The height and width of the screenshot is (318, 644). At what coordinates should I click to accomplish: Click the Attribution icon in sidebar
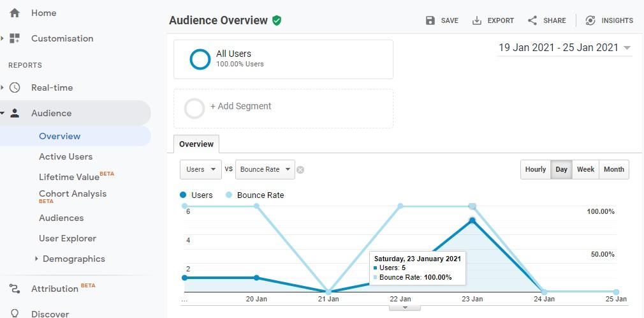click(x=15, y=289)
